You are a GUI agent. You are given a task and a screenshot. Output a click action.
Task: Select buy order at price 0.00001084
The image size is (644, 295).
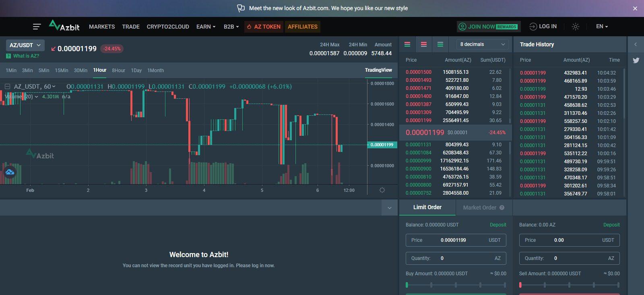tap(455, 153)
